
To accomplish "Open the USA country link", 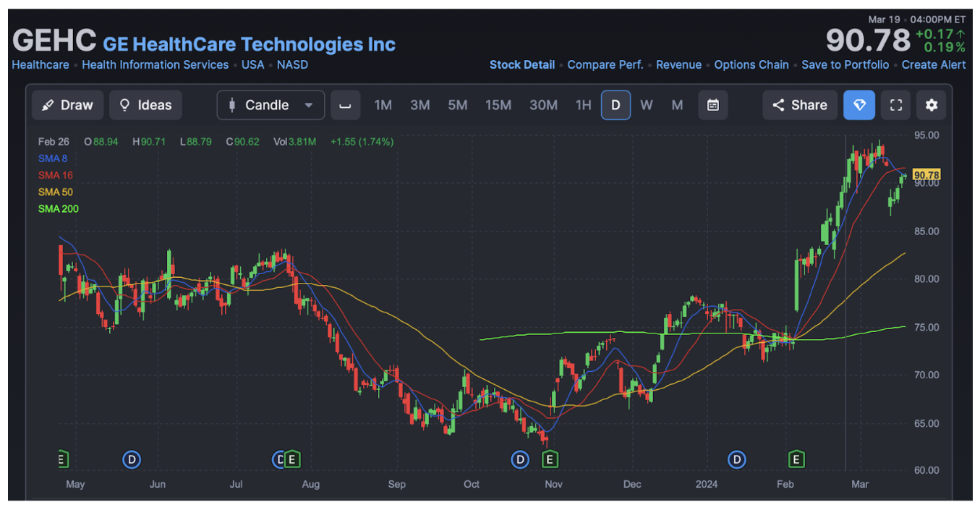I will [x=253, y=64].
